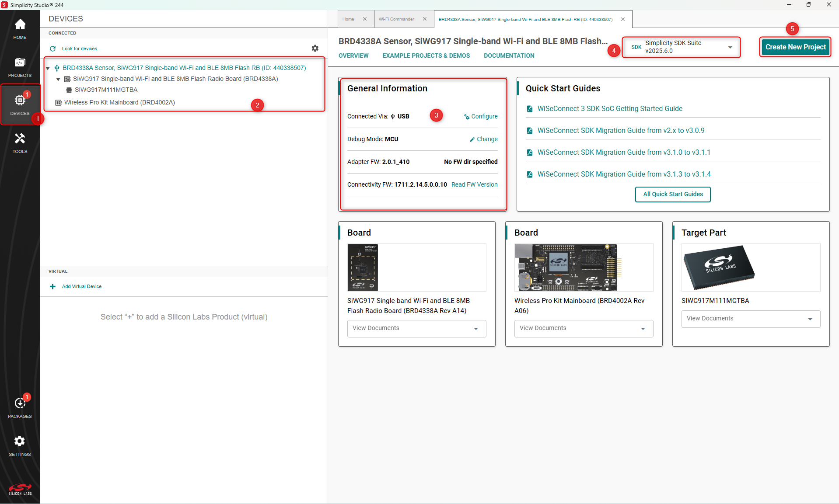This screenshot has height=504, width=839.
Task: Click the plus Add Virtual Device icon
Action: click(x=53, y=286)
